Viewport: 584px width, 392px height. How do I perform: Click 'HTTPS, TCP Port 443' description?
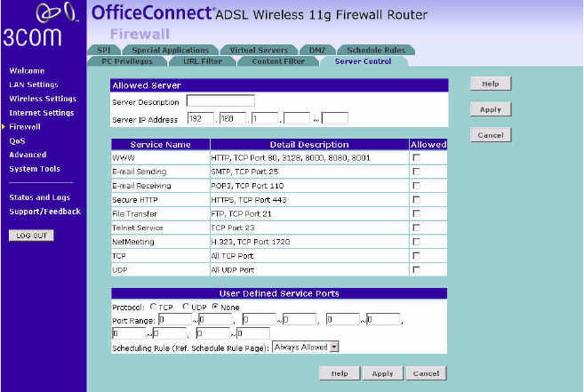(249, 200)
